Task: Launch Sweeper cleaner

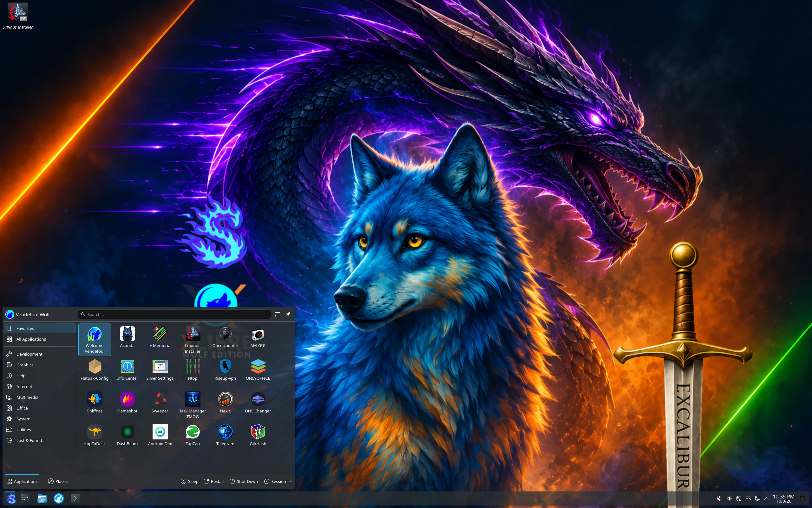Action: click(160, 403)
